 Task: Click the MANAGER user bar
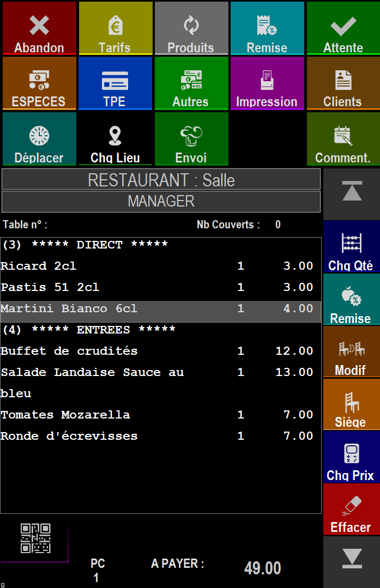coord(161,202)
